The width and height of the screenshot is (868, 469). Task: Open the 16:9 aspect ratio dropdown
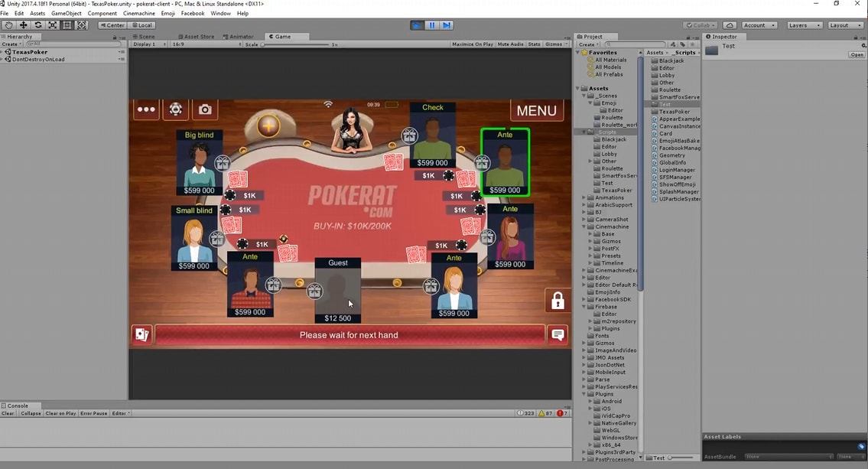(x=206, y=44)
